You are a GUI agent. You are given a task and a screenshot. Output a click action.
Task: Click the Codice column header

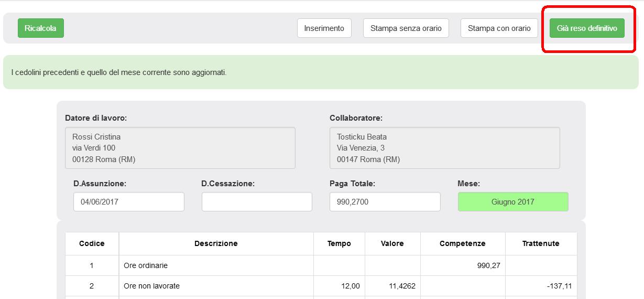92,243
